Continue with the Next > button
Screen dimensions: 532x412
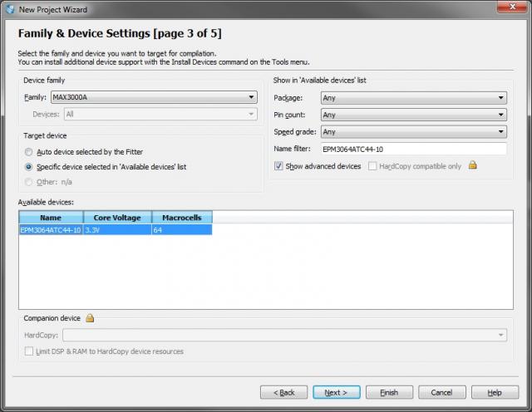point(336,392)
